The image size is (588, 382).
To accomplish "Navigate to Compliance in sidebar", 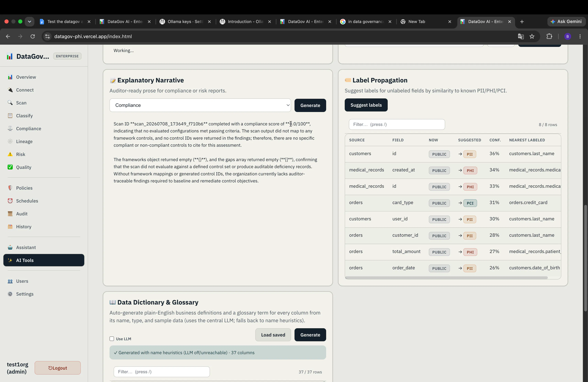I will [44, 128].
